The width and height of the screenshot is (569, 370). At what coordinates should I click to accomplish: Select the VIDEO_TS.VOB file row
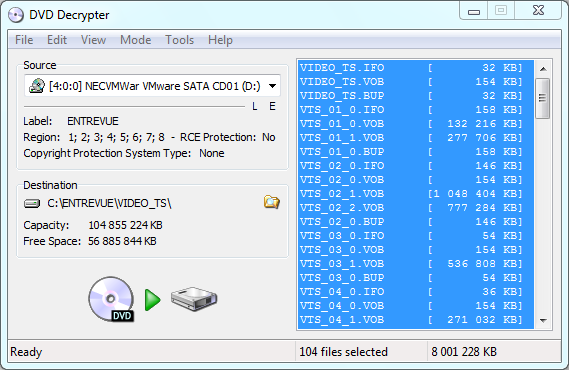tap(416, 82)
